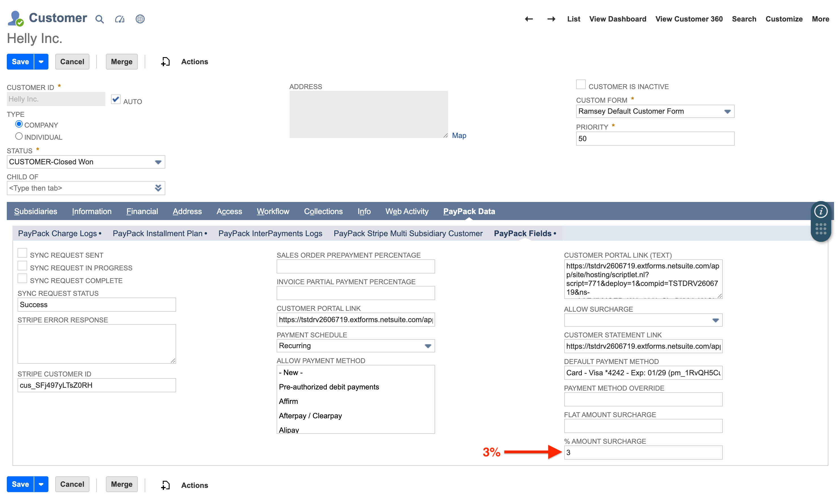Open the STATUS dropdown showing CUSTOMER-Closed Won
The height and width of the screenshot is (504, 838).
pyautogui.click(x=158, y=162)
